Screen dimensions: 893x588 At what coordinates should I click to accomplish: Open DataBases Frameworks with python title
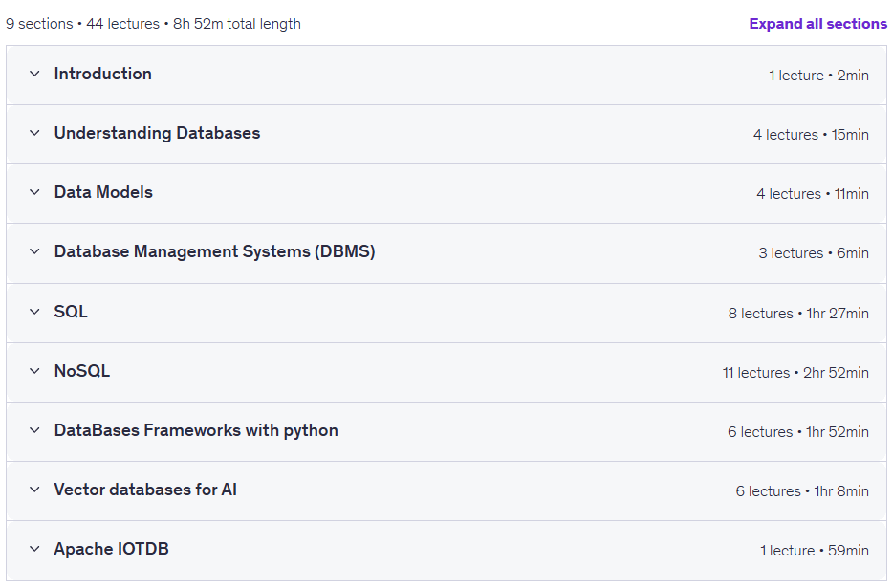tap(196, 430)
